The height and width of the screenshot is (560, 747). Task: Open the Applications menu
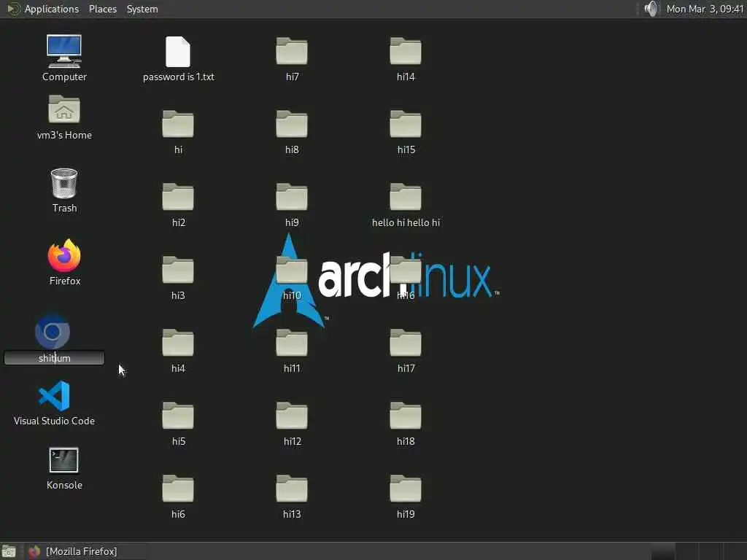[x=52, y=9]
